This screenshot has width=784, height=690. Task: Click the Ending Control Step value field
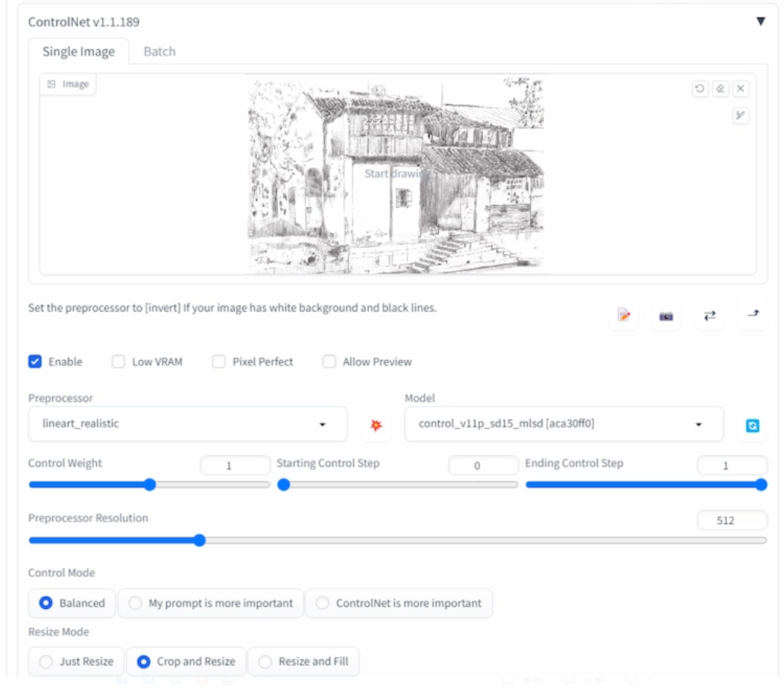pyautogui.click(x=732, y=465)
